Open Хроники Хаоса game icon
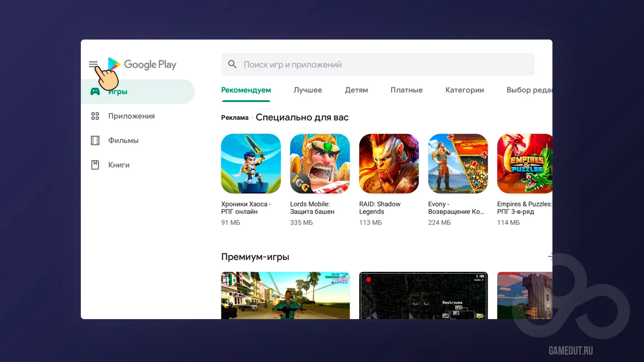The image size is (644, 362). tap(251, 164)
